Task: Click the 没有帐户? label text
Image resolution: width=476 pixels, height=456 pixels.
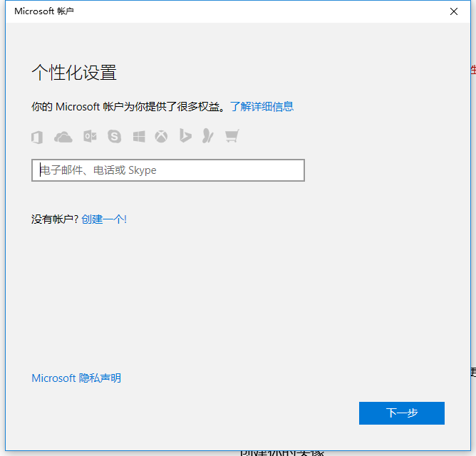Action: point(55,219)
